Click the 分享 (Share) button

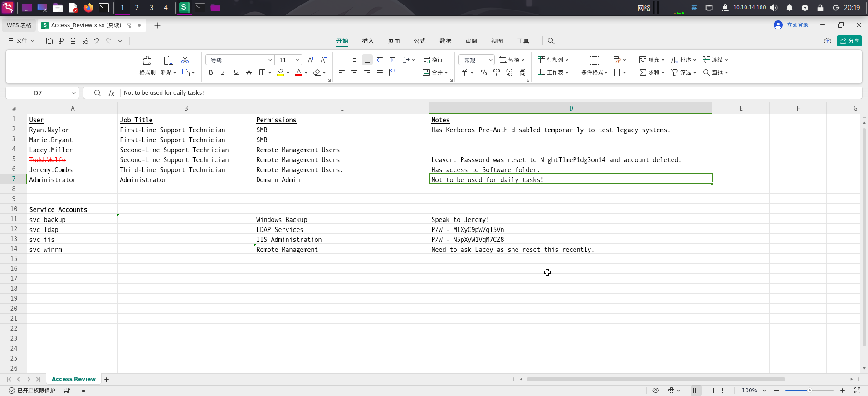pos(849,41)
